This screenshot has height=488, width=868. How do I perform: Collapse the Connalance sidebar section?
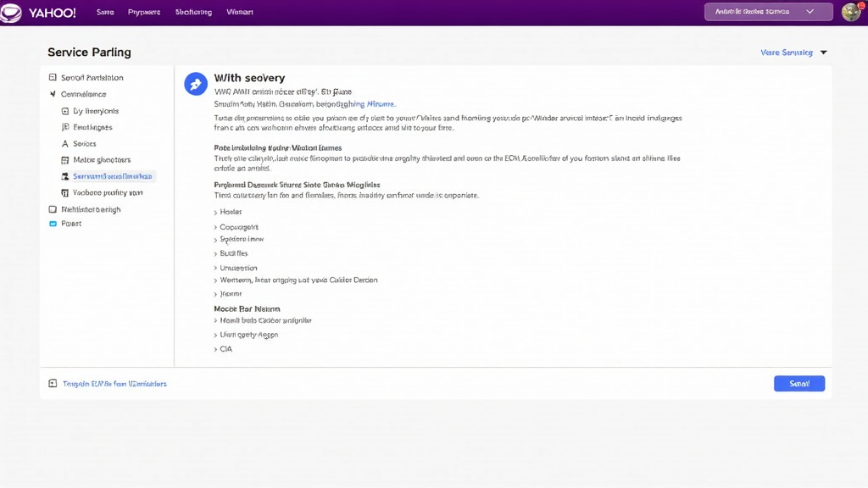(x=53, y=95)
